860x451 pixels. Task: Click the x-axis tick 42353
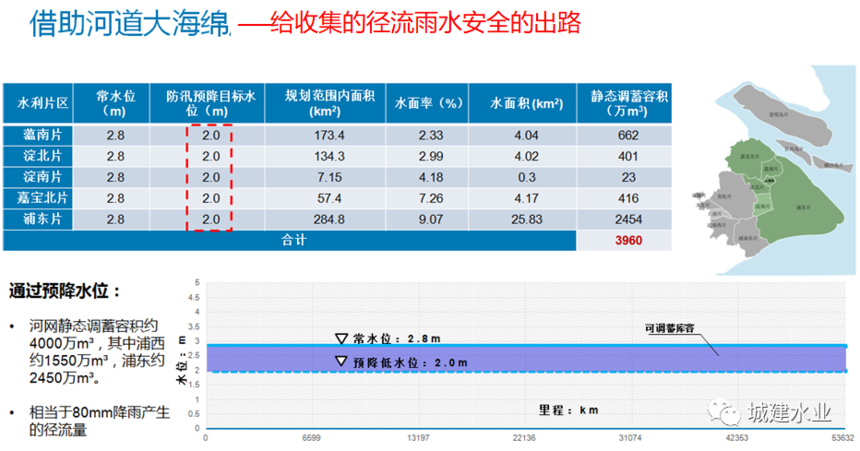click(737, 438)
